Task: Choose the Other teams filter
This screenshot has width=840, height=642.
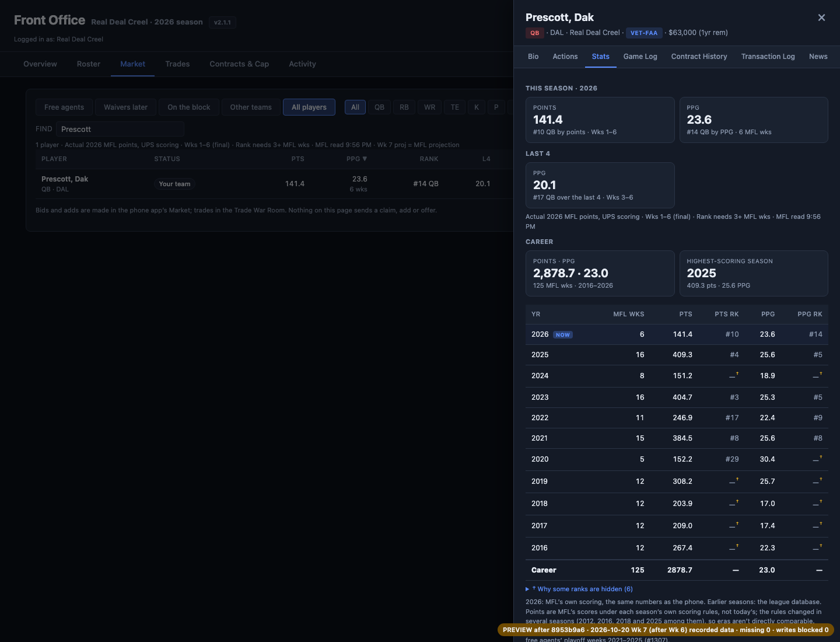Action: click(251, 107)
